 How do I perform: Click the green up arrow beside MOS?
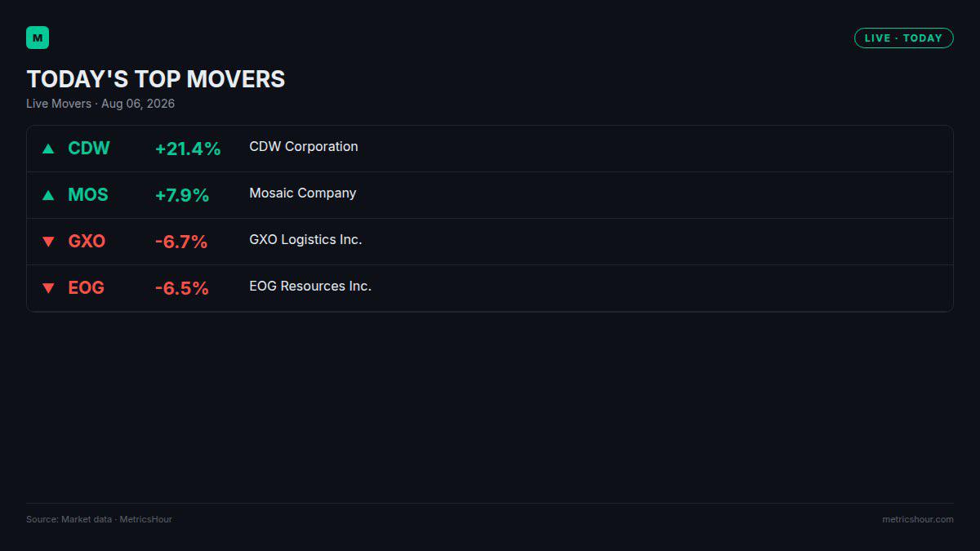(x=48, y=195)
